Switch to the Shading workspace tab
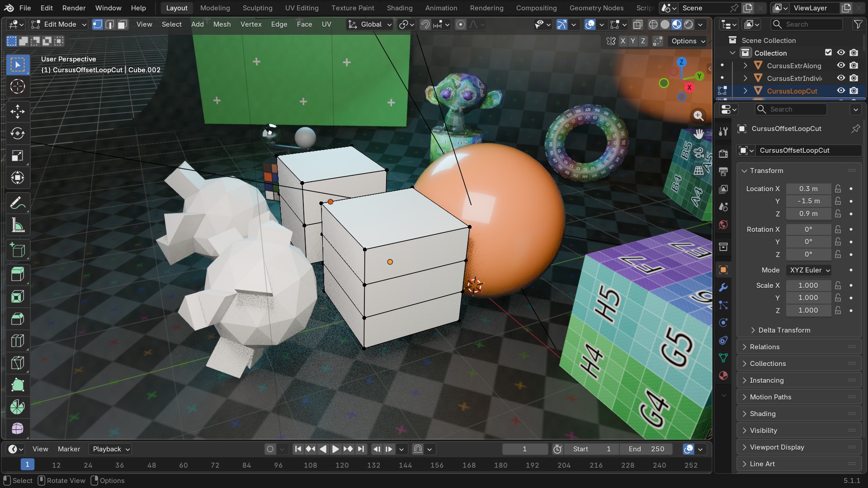Image resolution: width=868 pixels, height=488 pixels. click(400, 8)
